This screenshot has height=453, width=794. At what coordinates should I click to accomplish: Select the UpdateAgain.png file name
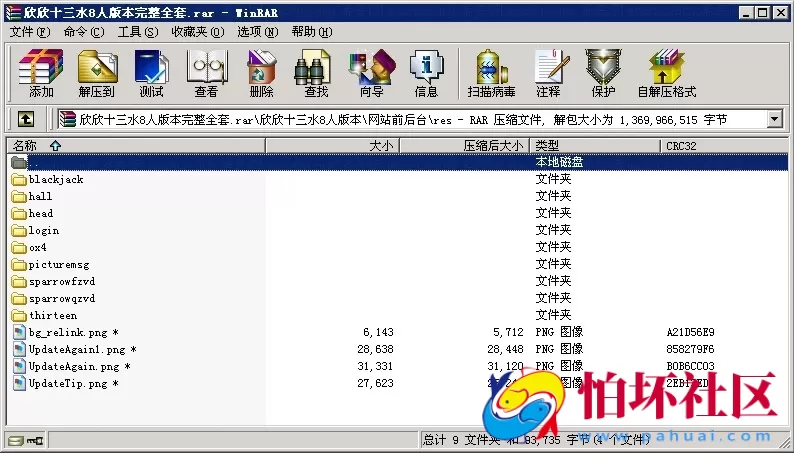(x=80, y=366)
